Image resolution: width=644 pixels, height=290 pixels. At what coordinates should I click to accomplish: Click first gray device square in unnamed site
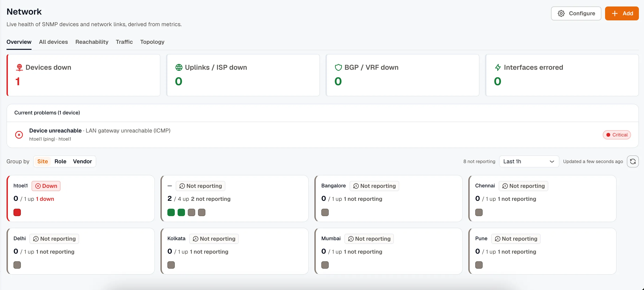(191, 213)
